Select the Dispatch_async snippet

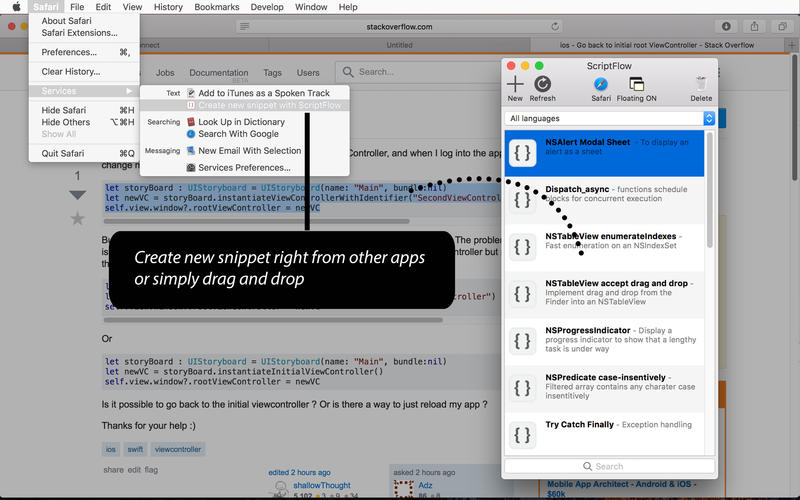604,200
